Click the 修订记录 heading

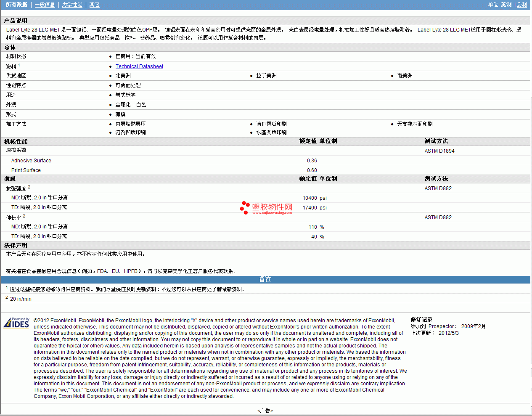pyautogui.click(x=421, y=320)
